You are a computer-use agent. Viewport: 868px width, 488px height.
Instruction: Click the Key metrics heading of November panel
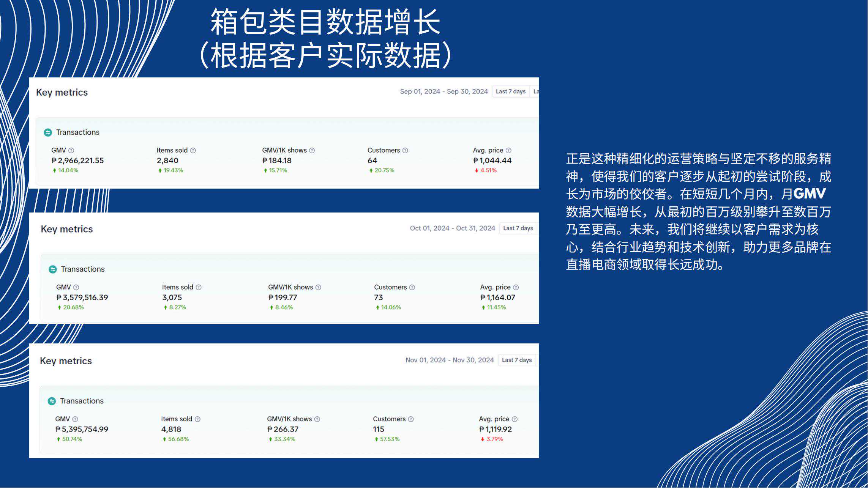coord(66,361)
